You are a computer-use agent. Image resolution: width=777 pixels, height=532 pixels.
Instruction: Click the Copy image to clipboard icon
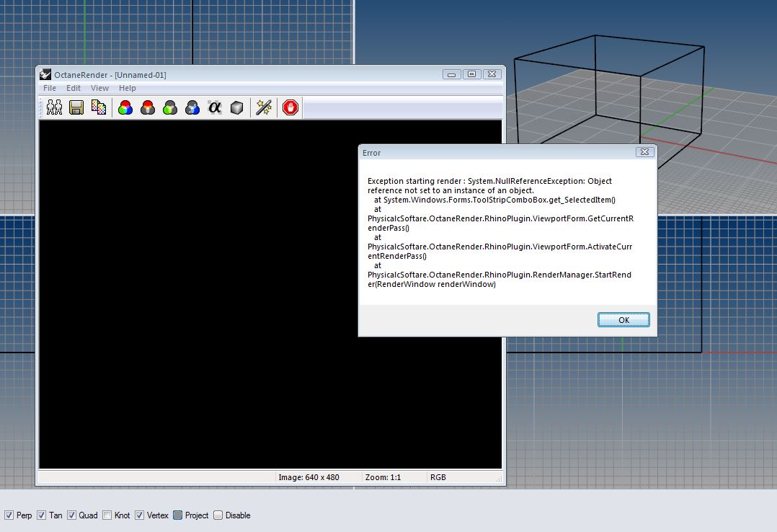[x=99, y=107]
